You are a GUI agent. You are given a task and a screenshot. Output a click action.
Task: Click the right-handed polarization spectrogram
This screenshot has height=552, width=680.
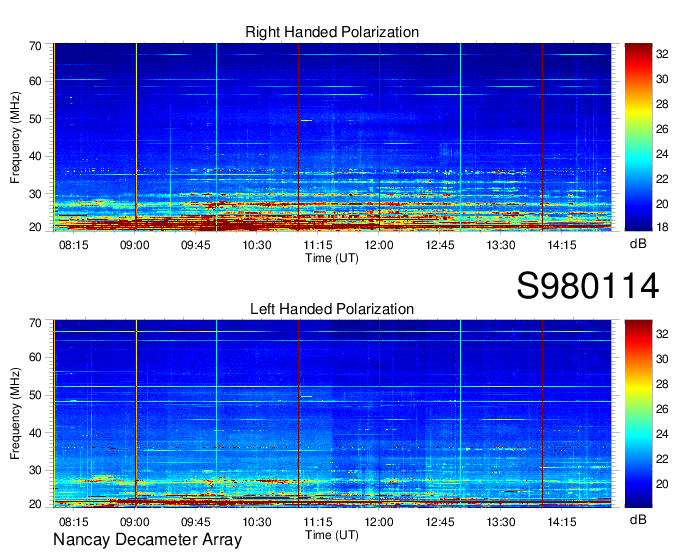[332, 137]
